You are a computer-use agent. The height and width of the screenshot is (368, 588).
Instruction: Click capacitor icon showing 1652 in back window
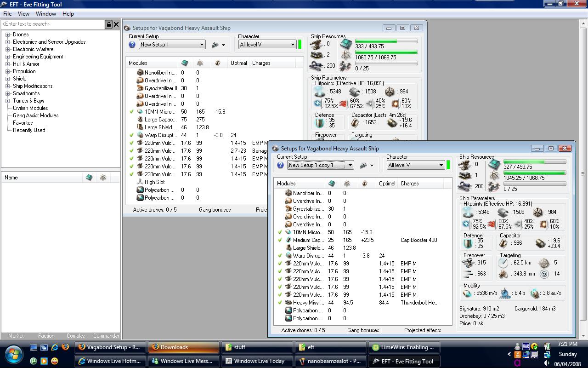click(x=355, y=122)
